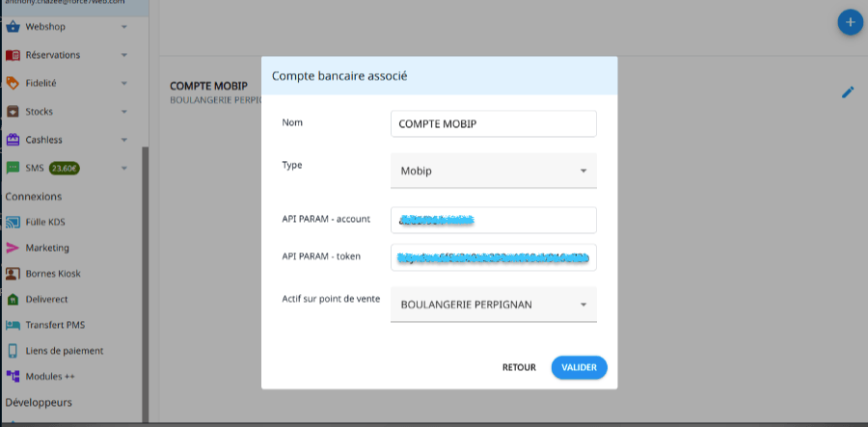Click the SMS 23.60€ balance badge
Viewport: 868px width, 427px height.
tap(65, 168)
